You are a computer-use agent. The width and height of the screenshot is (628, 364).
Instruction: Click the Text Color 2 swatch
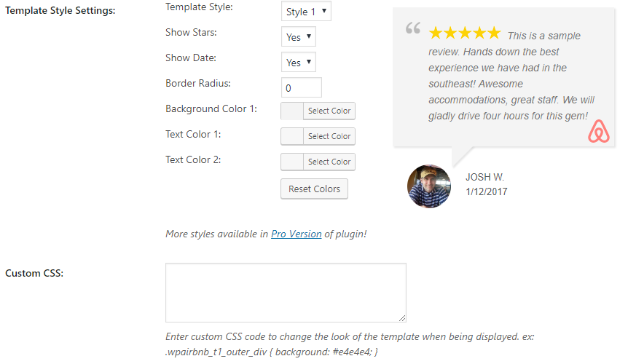point(292,162)
